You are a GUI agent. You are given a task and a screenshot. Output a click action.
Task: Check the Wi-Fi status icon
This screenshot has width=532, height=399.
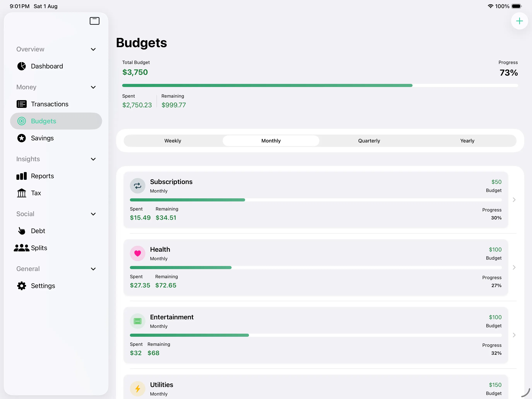(490, 6)
